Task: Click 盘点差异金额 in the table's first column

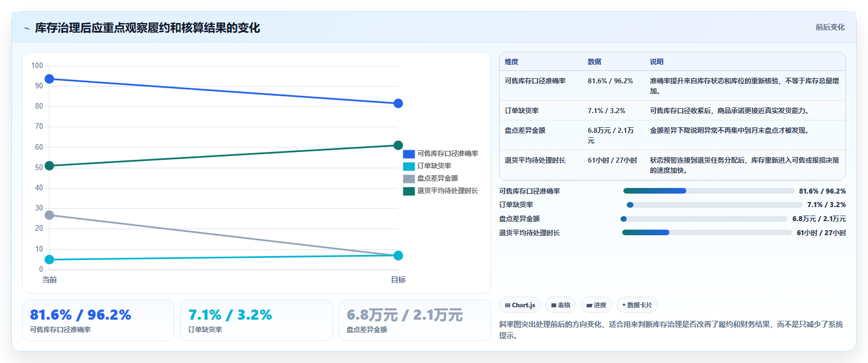Action: (525, 131)
